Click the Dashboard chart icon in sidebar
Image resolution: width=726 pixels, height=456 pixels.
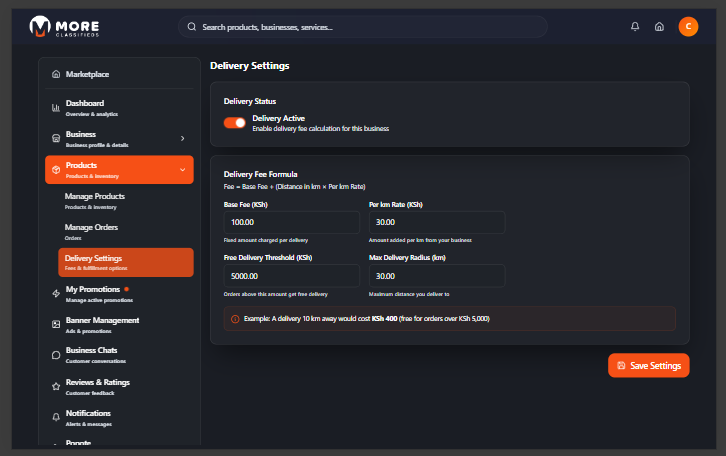click(56, 107)
